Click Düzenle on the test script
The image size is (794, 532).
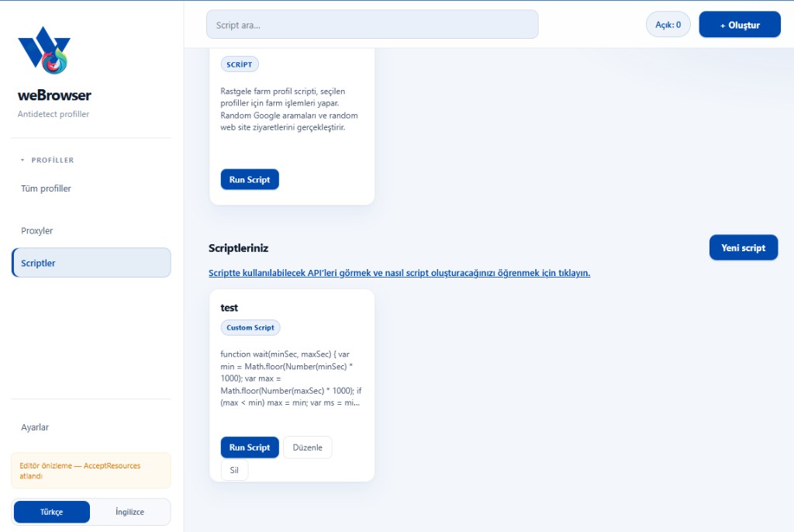(x=307, y=447)
